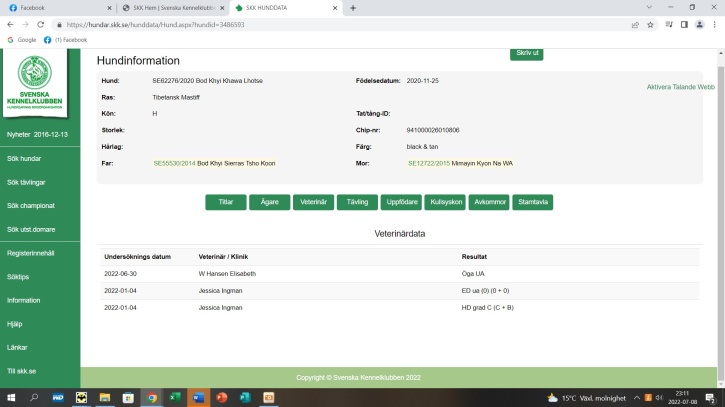
Task: Open Sök tävlingar in the sidebar
Action: pyautogui.click(x=26, y=182)
